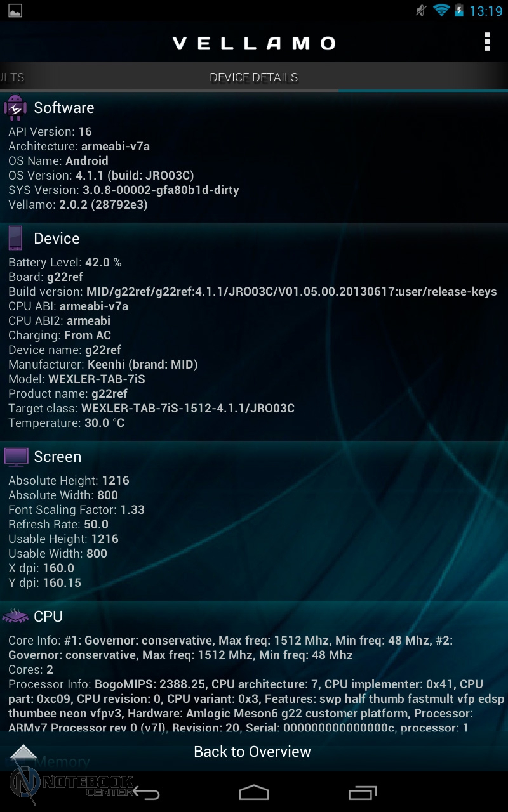Tap the Android home navigation button
The image size is (508, 812).
[x=254, y=792]
